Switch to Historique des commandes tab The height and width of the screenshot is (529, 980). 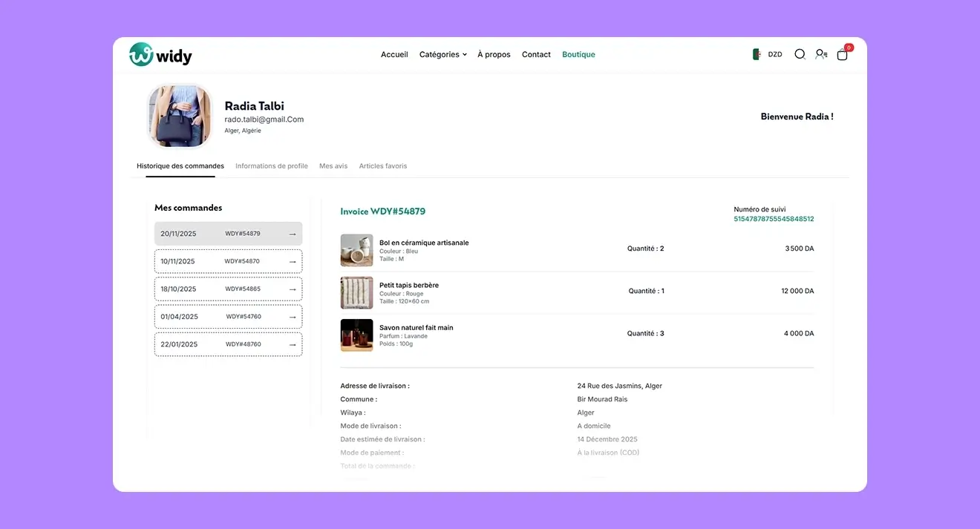pos(180,166)
